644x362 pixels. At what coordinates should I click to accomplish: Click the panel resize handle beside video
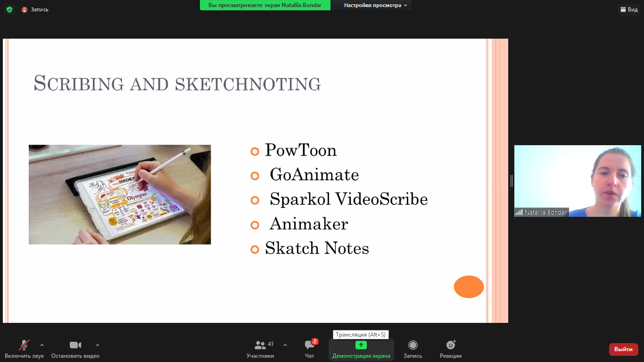511,181
